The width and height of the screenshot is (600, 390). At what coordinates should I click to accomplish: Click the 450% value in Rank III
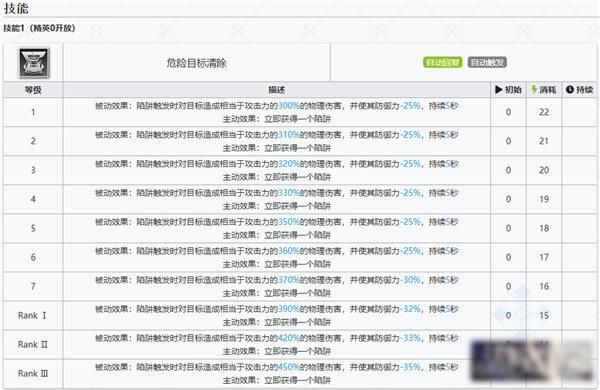(x=289, y=367)
